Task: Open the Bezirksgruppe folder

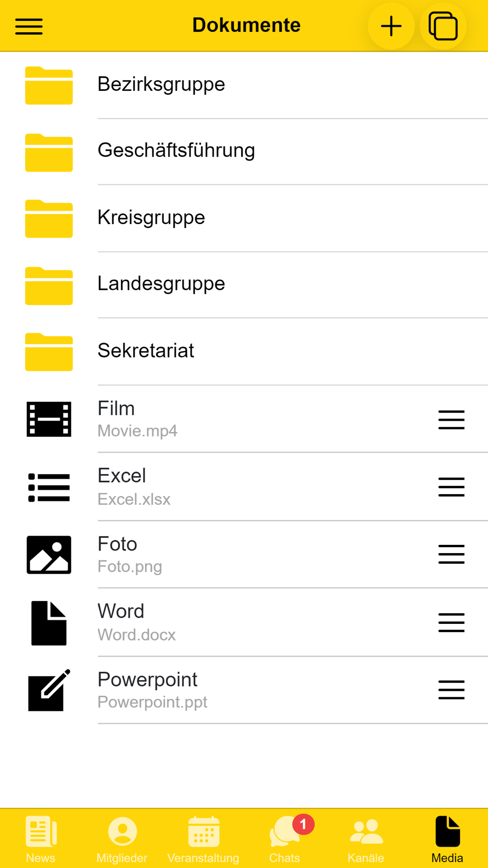Action: pyautogui.click(x=161, y=84)
